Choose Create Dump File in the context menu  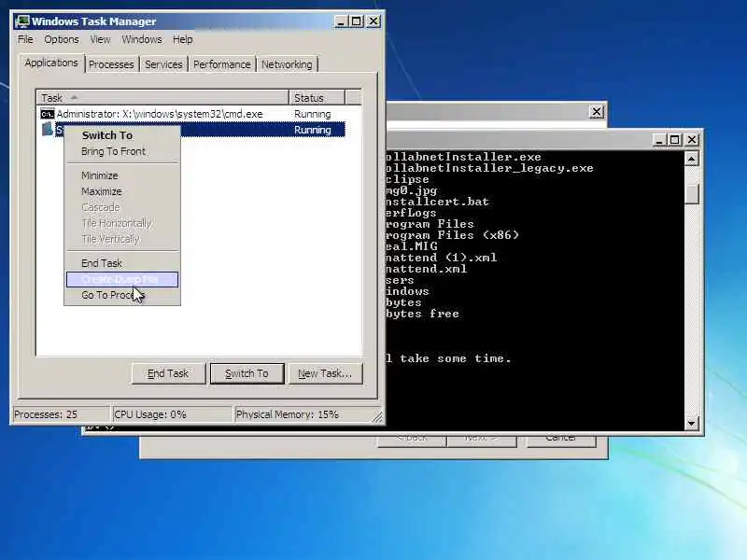coord(122,279)
